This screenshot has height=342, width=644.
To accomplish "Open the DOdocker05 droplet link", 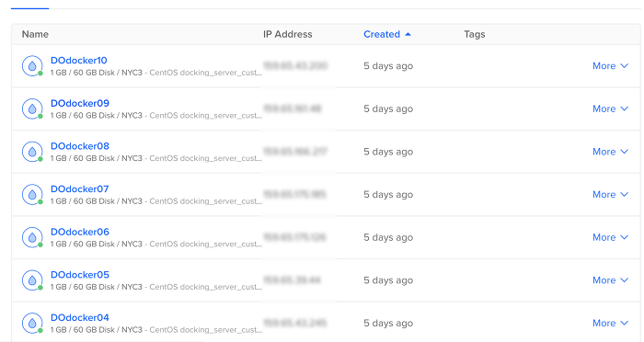I will point(80,275).
